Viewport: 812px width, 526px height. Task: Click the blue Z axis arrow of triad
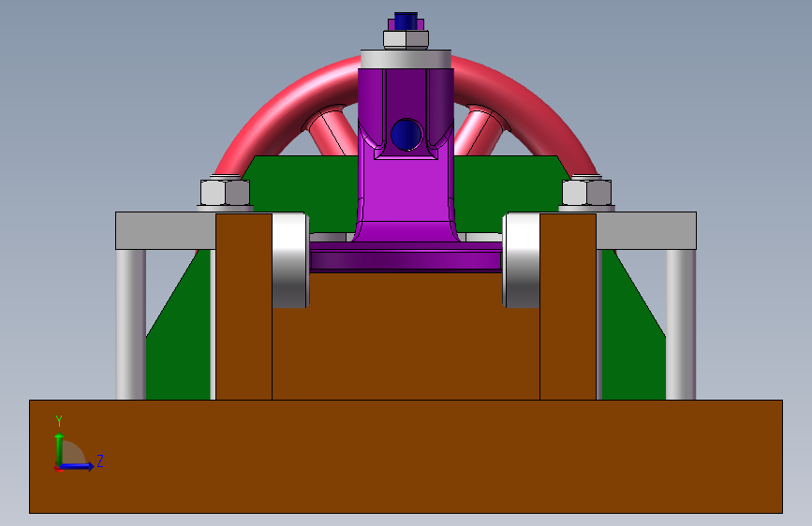click(78, 466)
